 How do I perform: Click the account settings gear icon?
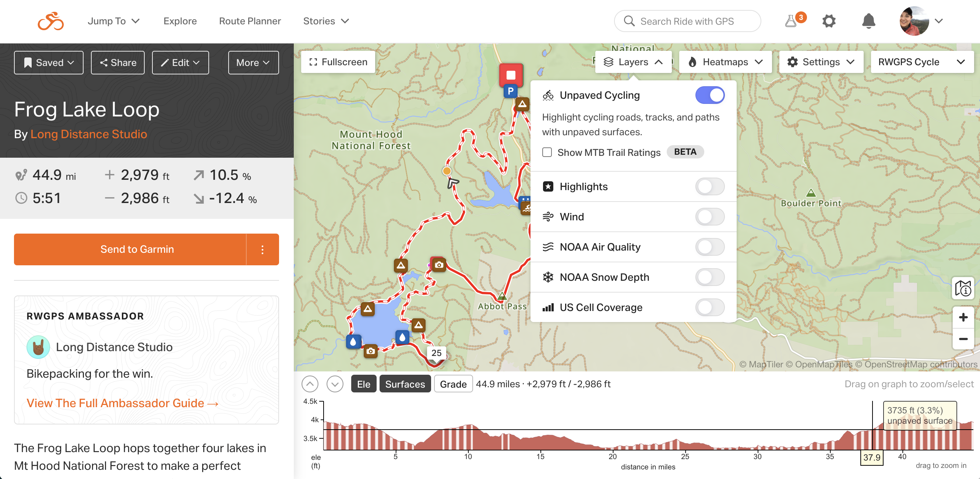click(829, 21)
